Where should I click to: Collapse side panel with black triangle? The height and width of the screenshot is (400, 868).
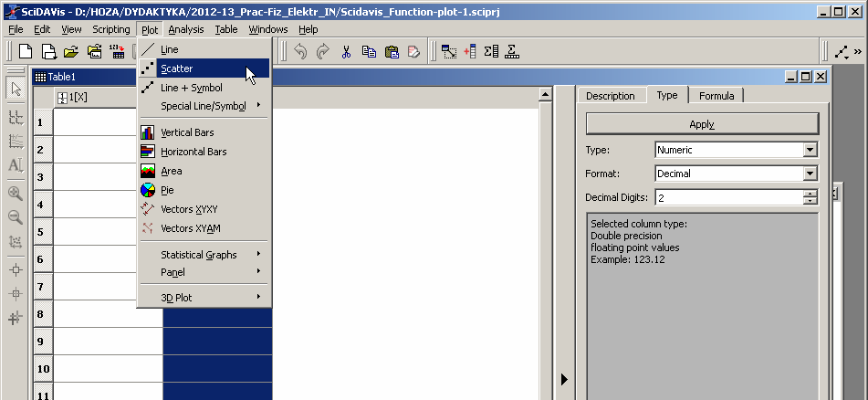pyautogui.click(x=564, y=380)
